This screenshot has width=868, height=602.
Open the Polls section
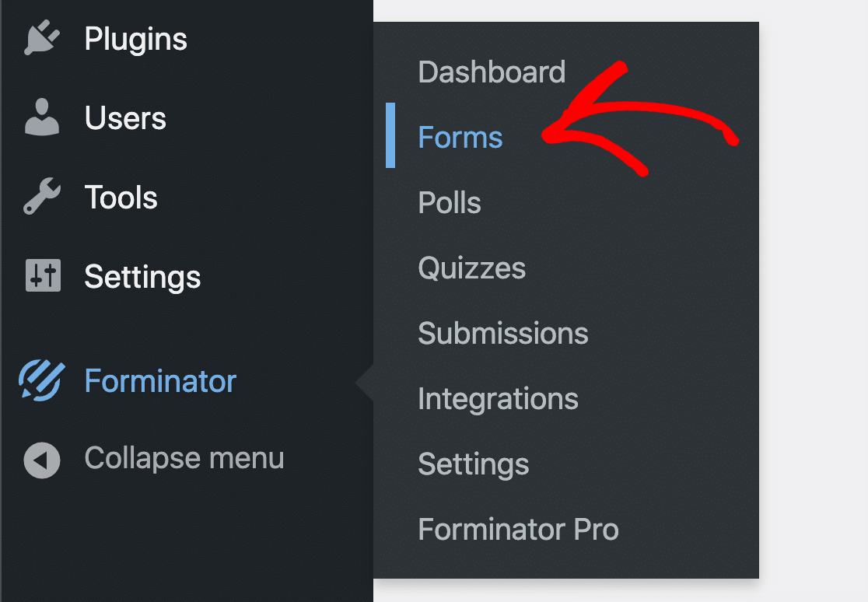449,202
